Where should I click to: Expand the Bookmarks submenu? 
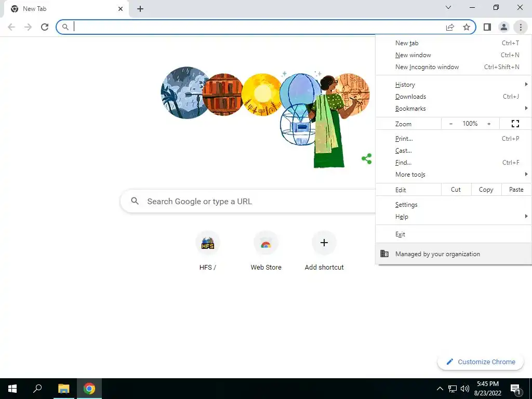click(453, 109)
